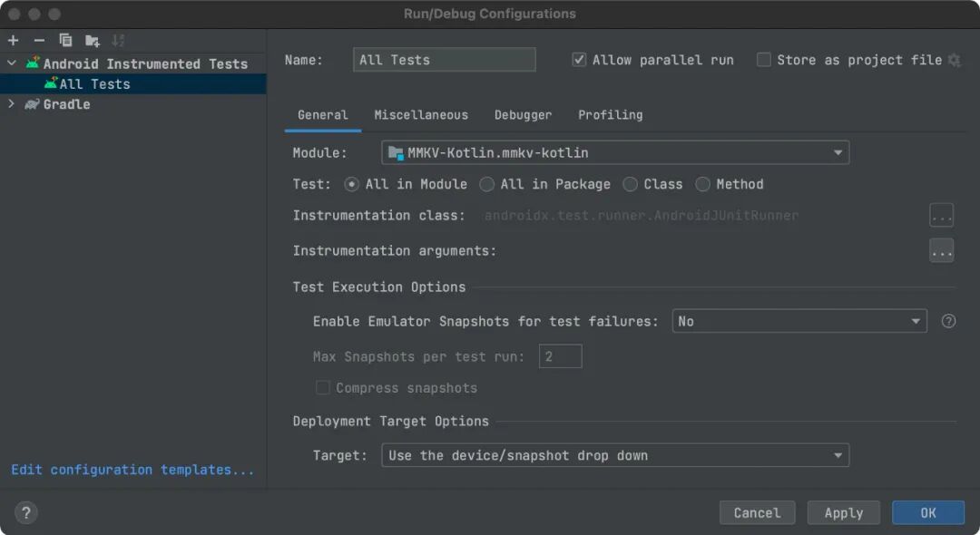Select All Tests configuration in tree
This screenshot has width=980, height=535.
(x=133, y=83)
